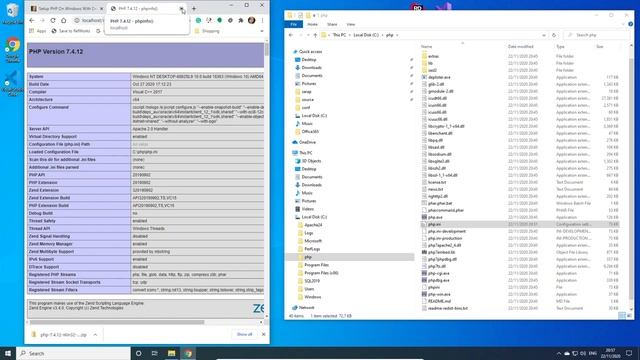Open Explorer help question mark icon
The image size is (640, 360).
click(x=630, y=24)
